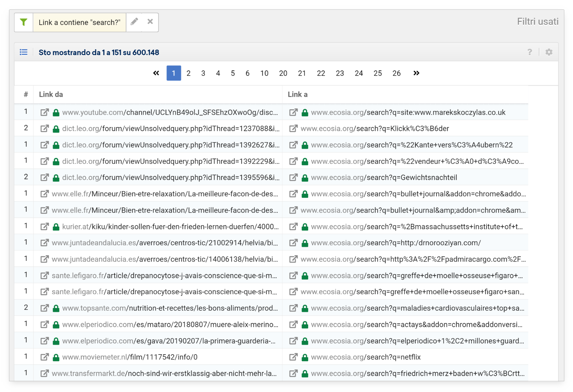Open external icon for idThread=1392627 source
This screenshot has height=392, width=573.
(x=44, y=145)
